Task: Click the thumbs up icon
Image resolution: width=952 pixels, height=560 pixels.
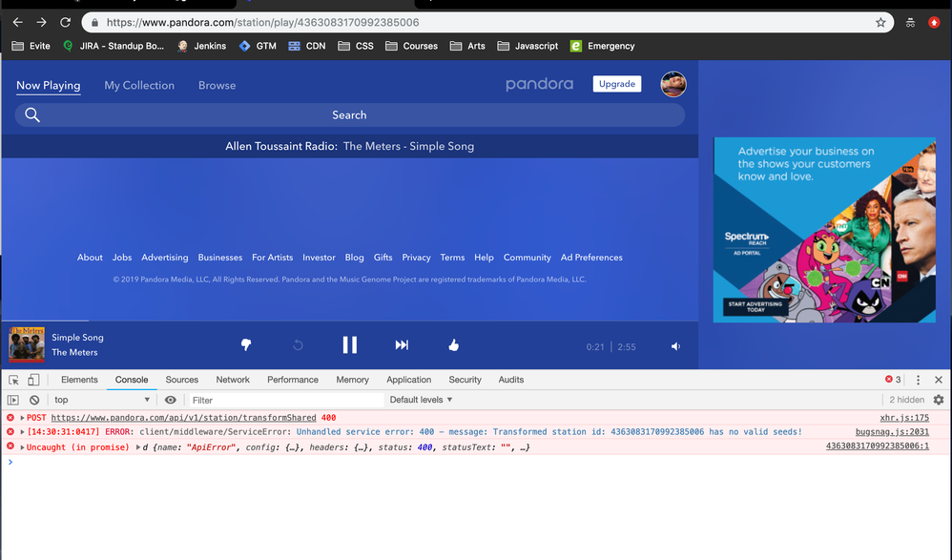Action: [x=454, y=345]
